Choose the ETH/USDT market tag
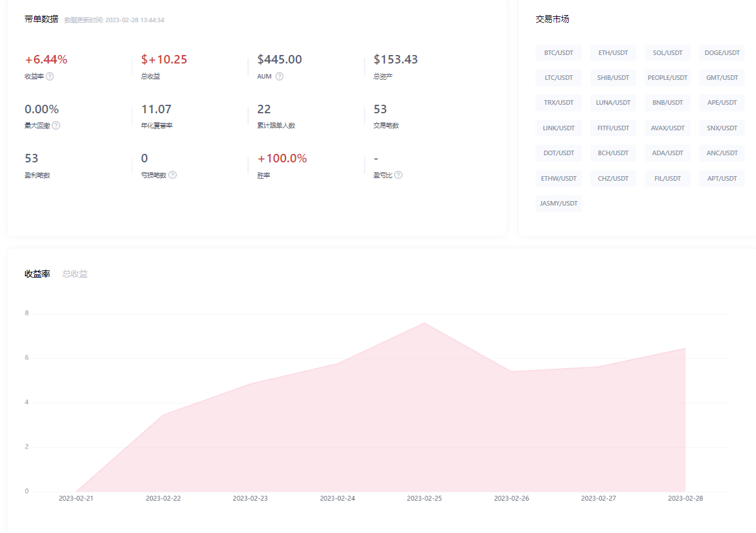 click(613, 52)
